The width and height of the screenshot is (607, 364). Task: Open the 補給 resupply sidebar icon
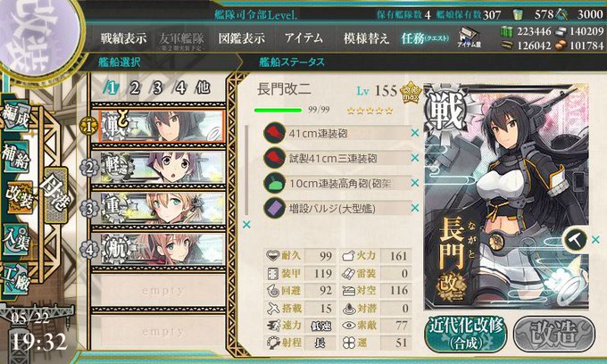15,157
